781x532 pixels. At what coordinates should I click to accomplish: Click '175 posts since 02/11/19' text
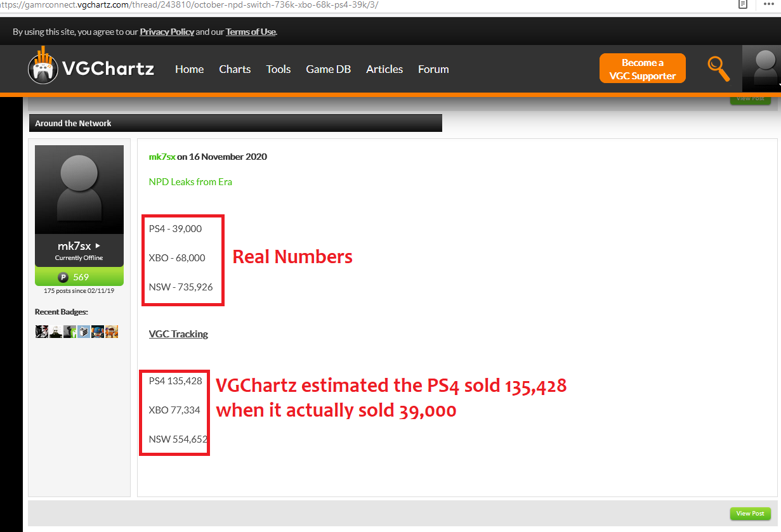(x=79, y=290)
